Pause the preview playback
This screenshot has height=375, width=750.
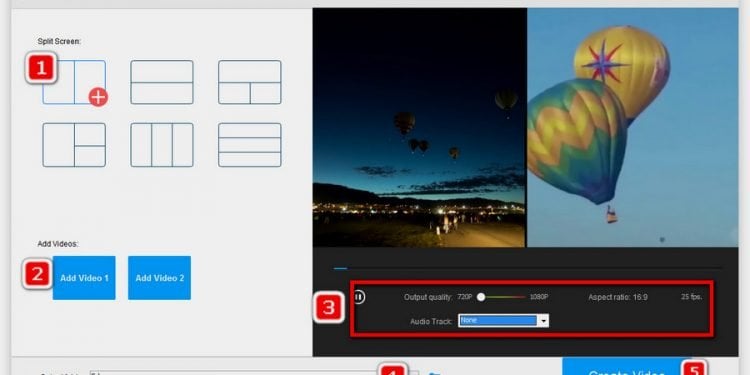[x=359, y=297]
